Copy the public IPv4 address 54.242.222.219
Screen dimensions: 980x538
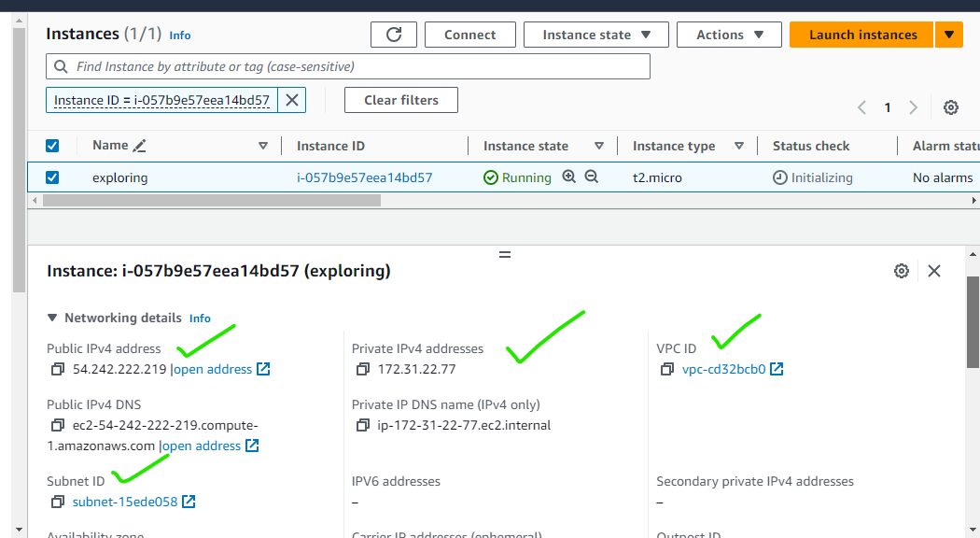click(58, 369)
